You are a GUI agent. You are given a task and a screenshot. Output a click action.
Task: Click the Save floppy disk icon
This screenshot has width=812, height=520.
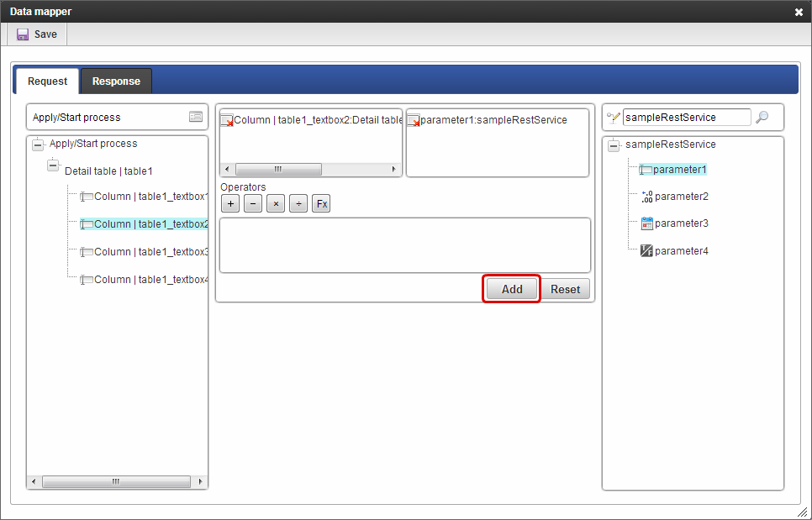click(23, 34)
